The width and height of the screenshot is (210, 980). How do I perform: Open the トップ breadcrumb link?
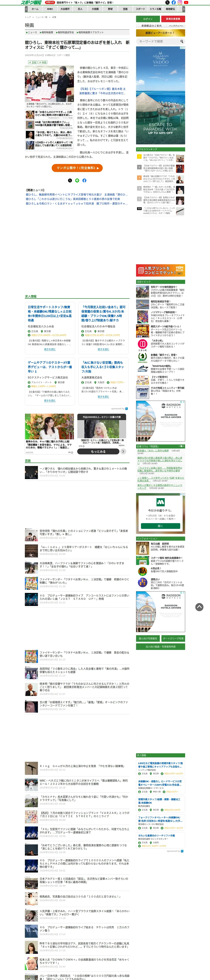pyautogui.click(x=28, y=17)
